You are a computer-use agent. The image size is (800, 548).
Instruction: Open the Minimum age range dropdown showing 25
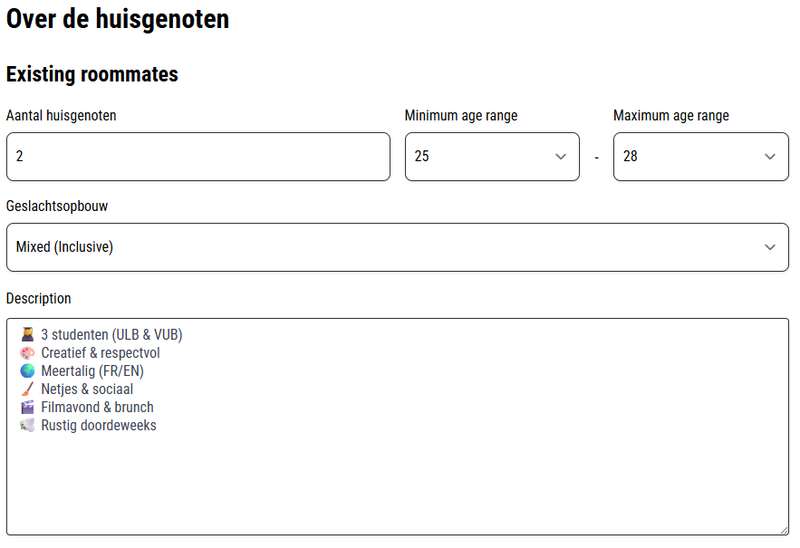click(492, 157)
